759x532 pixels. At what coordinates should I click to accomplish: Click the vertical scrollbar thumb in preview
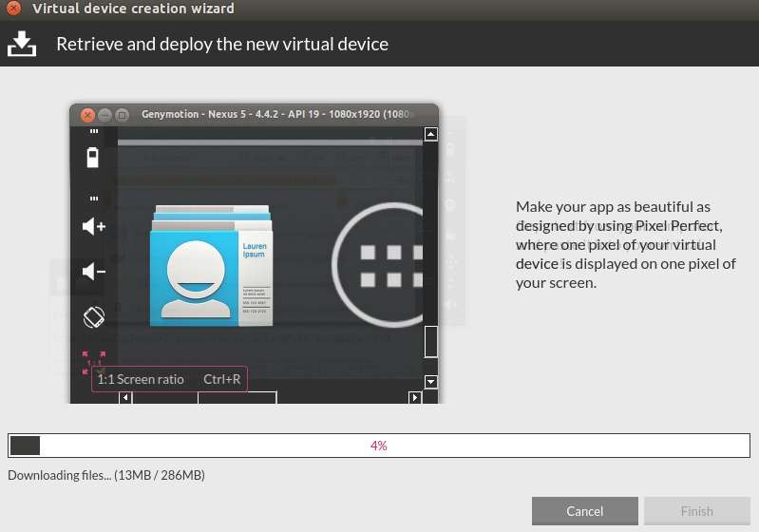click(x=431, y=342)
